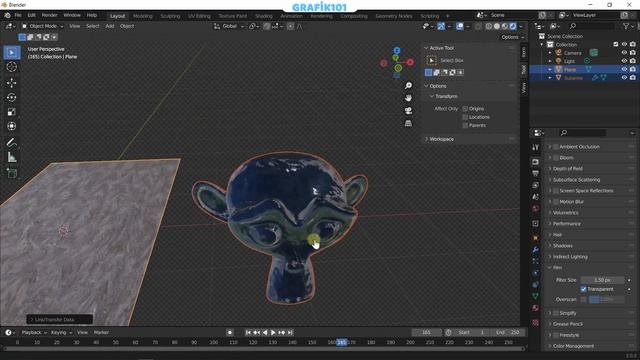
Task: Click the viewport zoom magnifier icon
Action: coord(408,85)
